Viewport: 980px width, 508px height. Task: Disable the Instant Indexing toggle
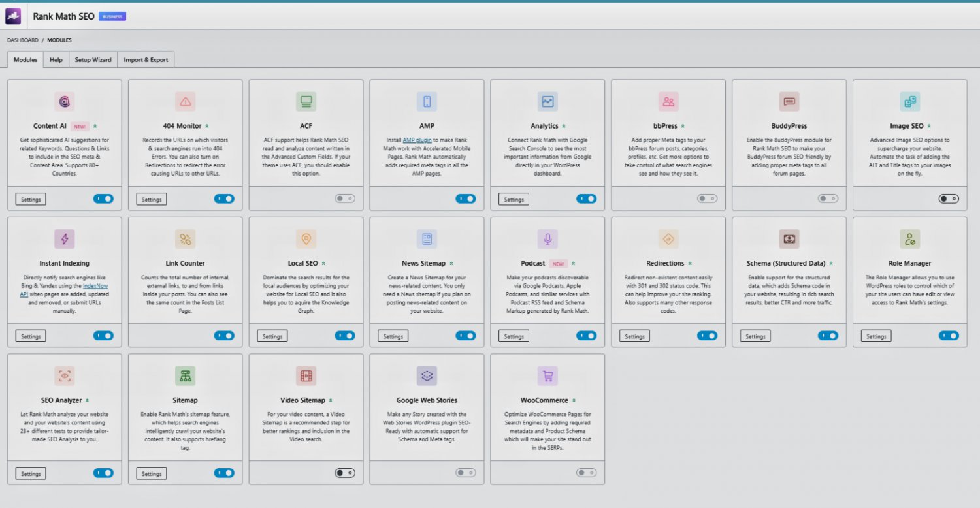(x=103, y=336)
